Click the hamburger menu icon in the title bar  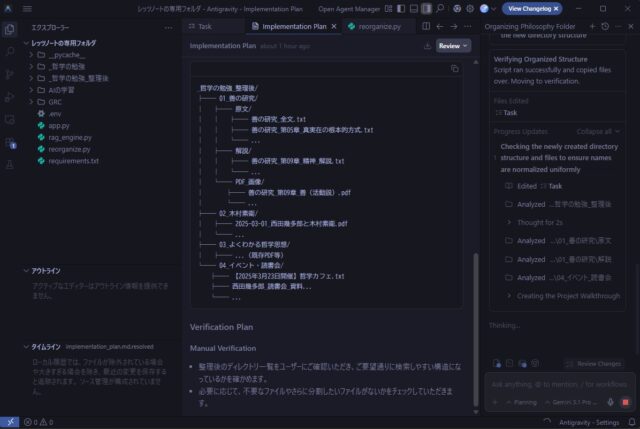point(27,9)
